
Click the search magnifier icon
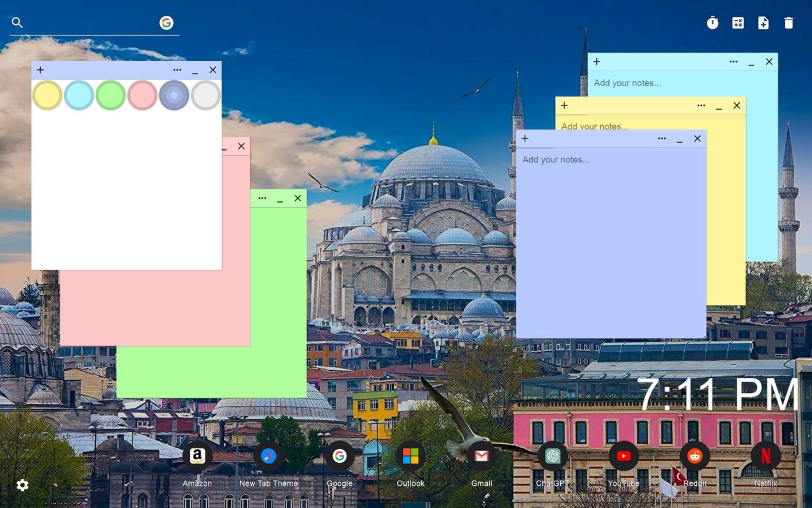(x=17, y=23)
